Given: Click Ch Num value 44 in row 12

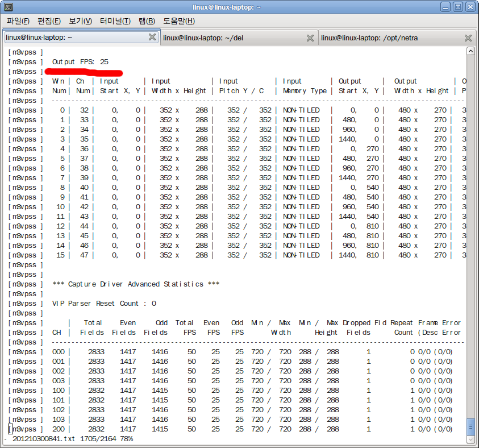Looking at the screenshot, I should point(84,226).
